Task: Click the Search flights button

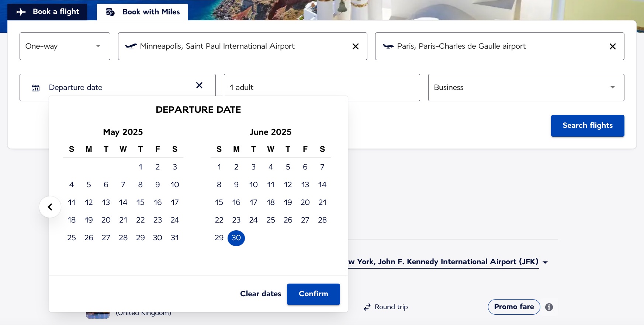Action: (587, 126)
